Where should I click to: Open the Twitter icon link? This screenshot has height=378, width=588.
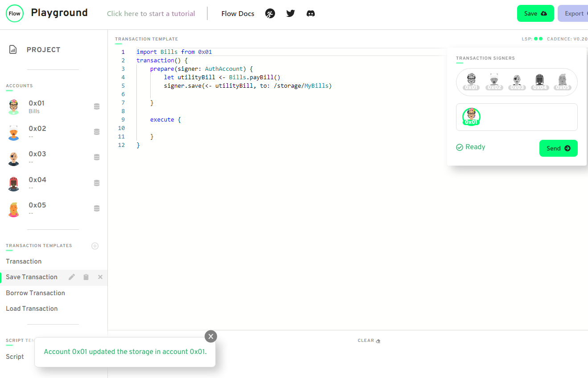[x=291, y=13]
